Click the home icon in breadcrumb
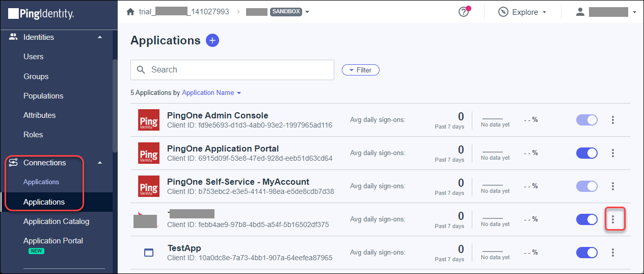Screen dimensions: 644x274 pos(130,12)
